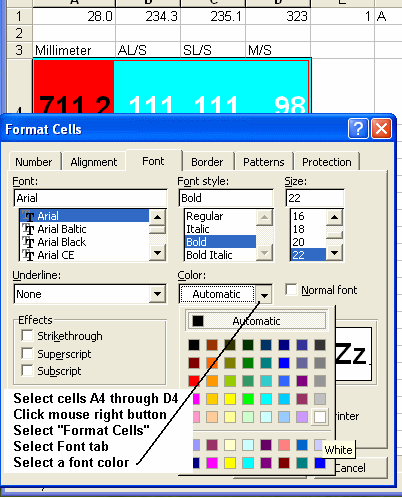The height and width of the screenshot is (499, 402).
Task: Click the font list scroll-up arrow
Action: [157, 218]
